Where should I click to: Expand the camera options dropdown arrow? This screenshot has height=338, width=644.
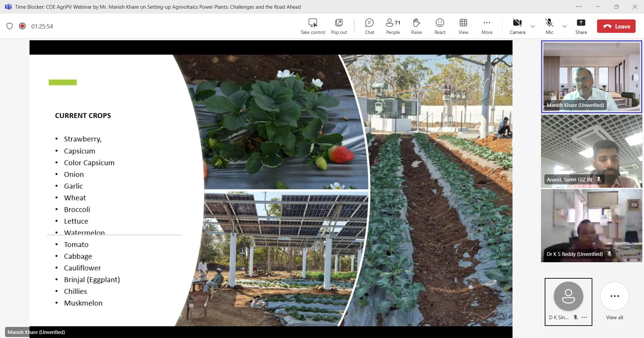(533, 26)
